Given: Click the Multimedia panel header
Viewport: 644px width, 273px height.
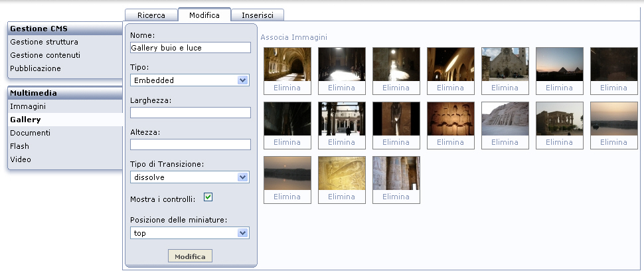Looking at the screenshot, I should 65,93.
